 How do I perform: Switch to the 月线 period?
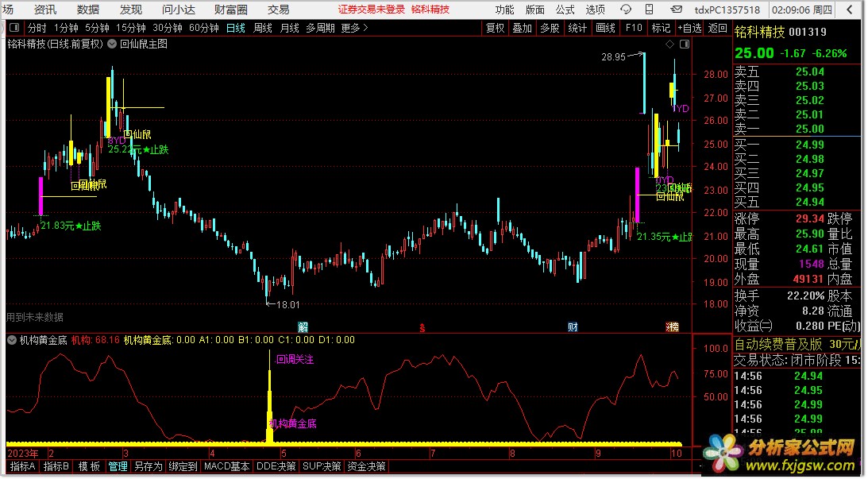point(290,28)
